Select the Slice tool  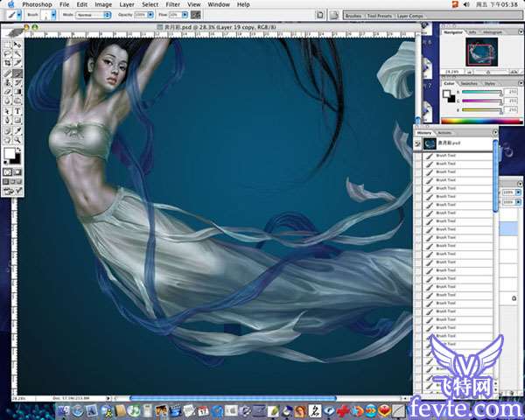[x=17, y=63]
